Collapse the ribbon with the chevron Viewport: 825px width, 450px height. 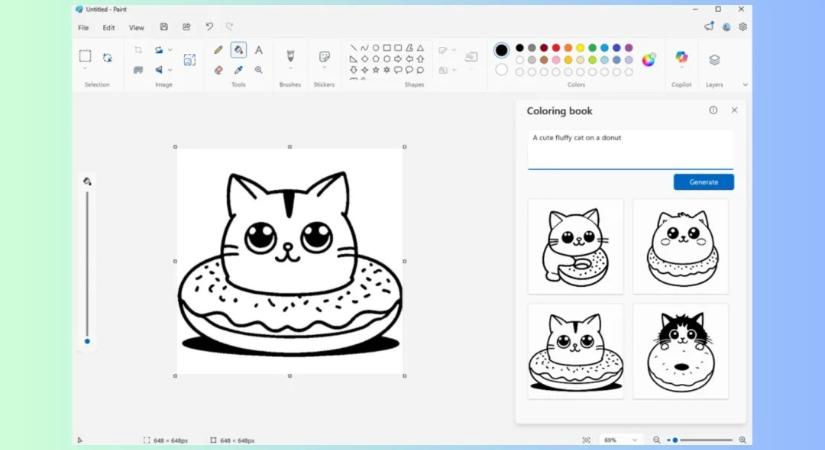[x=745, y=84]
